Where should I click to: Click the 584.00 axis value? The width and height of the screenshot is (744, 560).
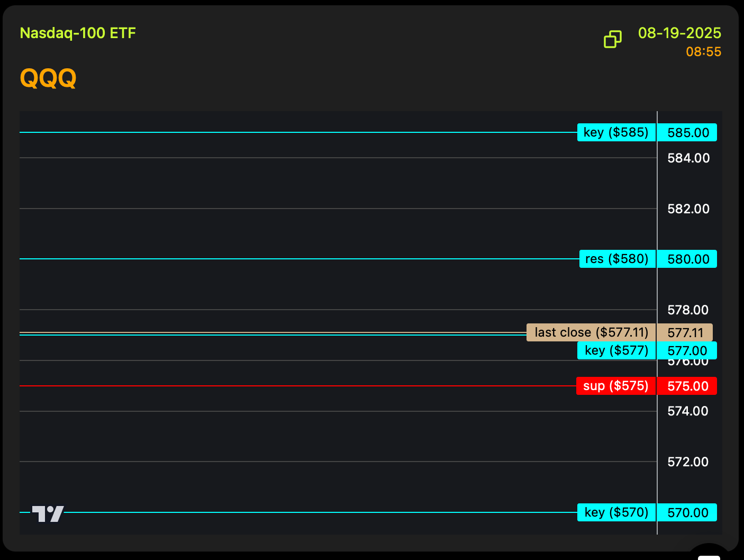point(688,158)
